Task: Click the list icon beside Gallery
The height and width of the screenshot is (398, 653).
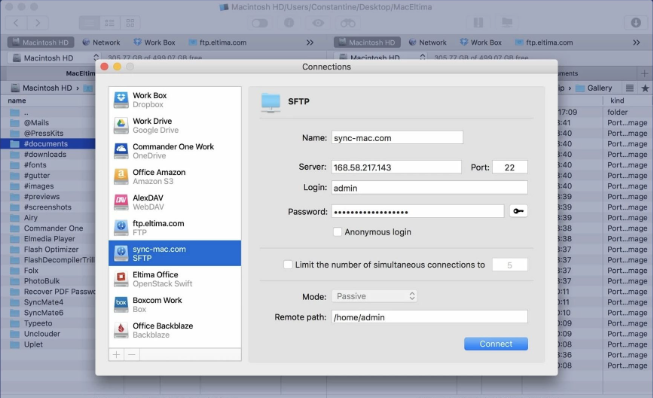Action: (630, 88)
